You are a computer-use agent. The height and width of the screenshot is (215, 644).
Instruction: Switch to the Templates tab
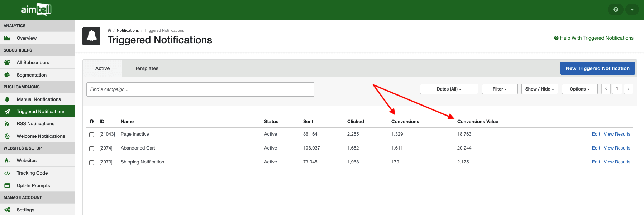(x=146, y=68)
